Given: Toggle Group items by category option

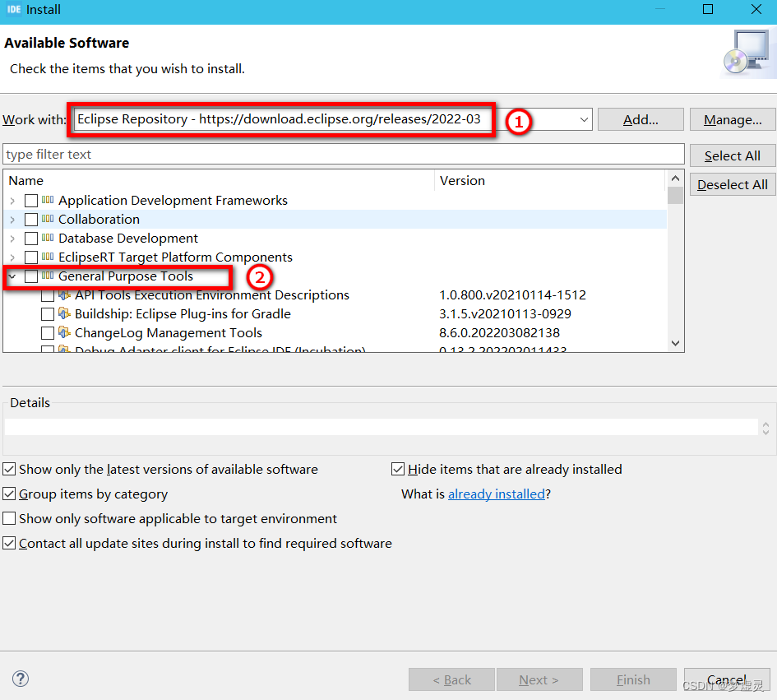Looking at the screenshot, I should pyautogui.click(x=9, y=494).
